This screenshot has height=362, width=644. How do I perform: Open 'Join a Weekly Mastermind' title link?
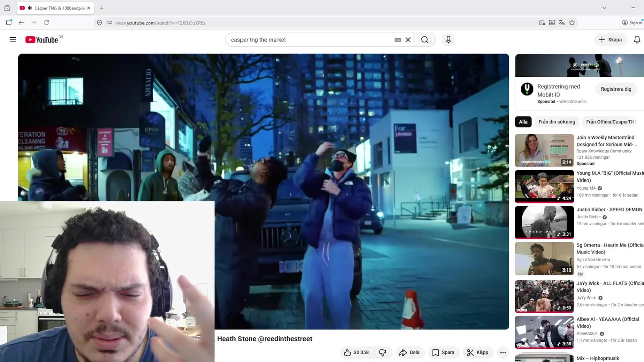tap(607, 141)
